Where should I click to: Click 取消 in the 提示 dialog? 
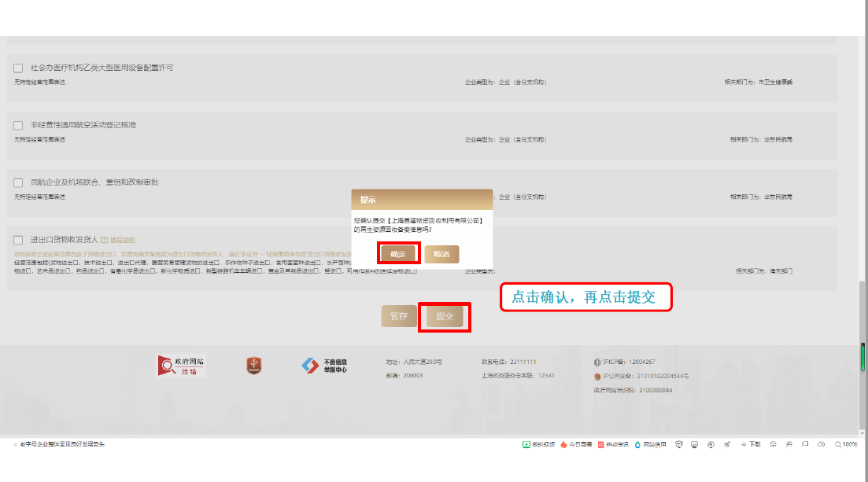[441, 254]
